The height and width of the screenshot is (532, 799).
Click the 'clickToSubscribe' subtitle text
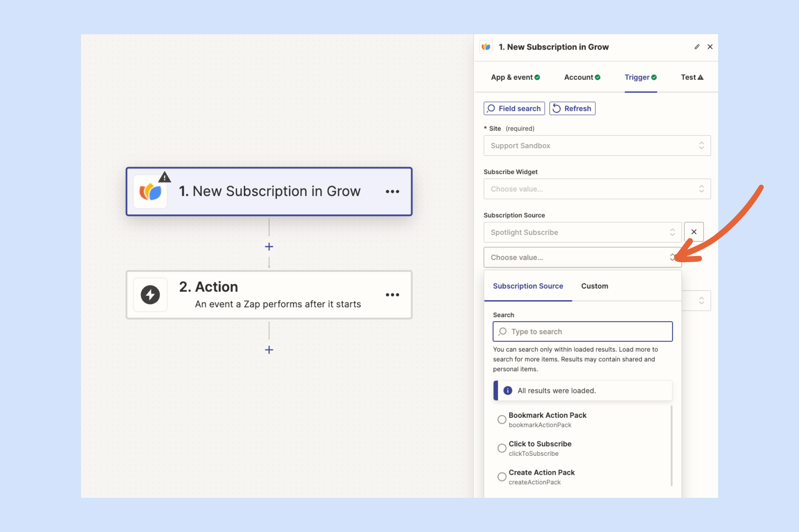pyautogui.click(x=533, y=454)
